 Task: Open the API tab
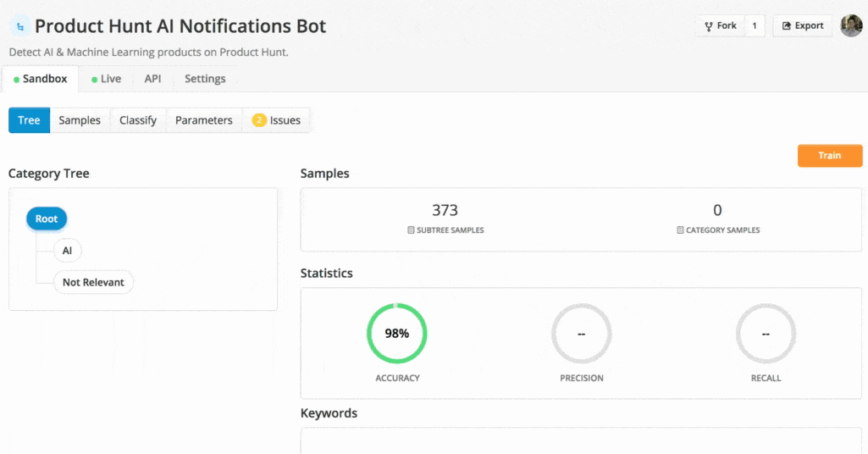pyautogui.click(x=152, y=79)
